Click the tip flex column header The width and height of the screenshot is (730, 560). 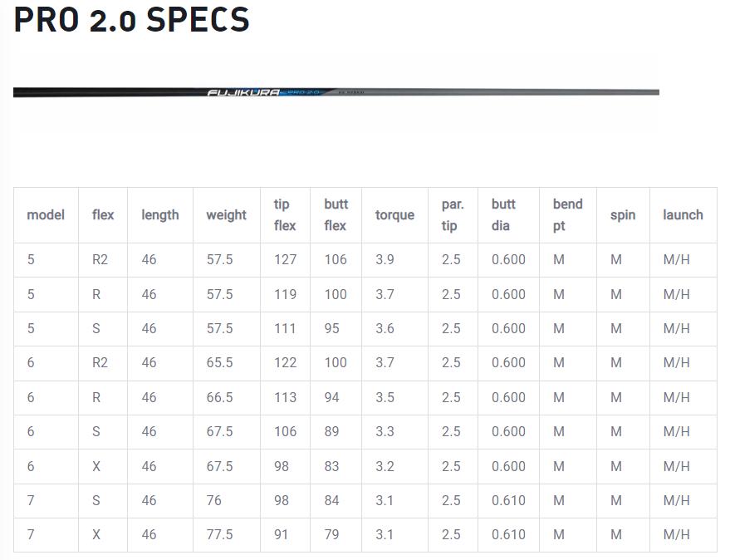(x=285, y=215)
